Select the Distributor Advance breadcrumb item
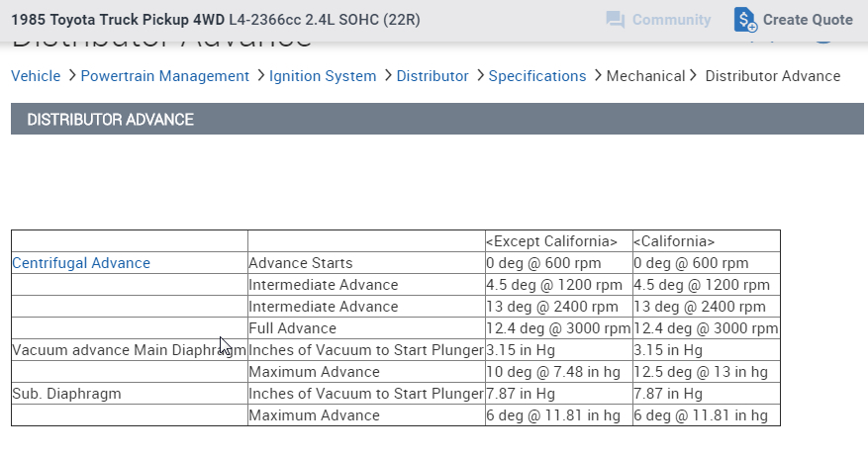 coord(772,76)
